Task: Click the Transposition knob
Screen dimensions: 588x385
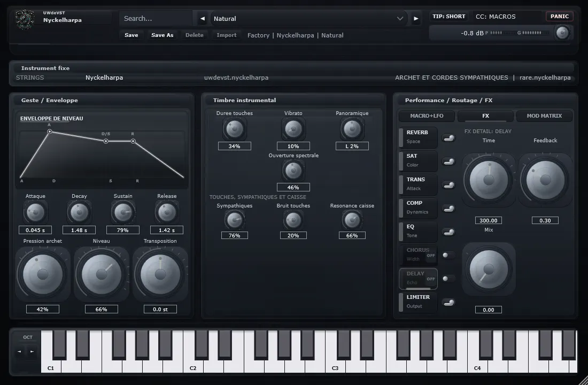Action: 160,274
